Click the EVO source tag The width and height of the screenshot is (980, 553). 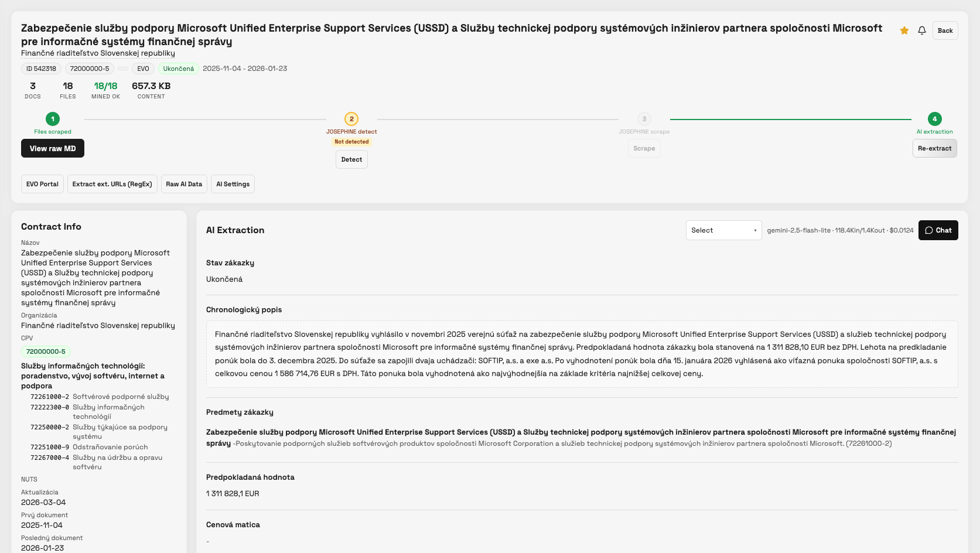[142, 69]
